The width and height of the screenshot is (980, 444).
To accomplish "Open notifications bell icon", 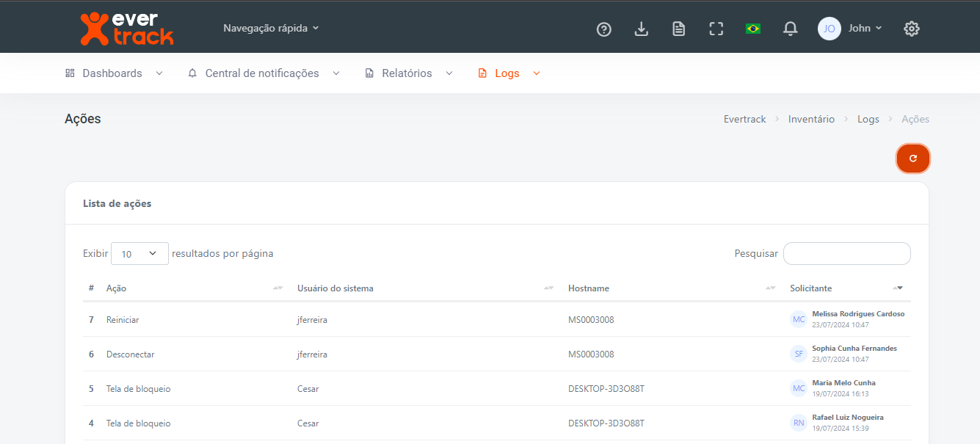I will pos(791,29).
